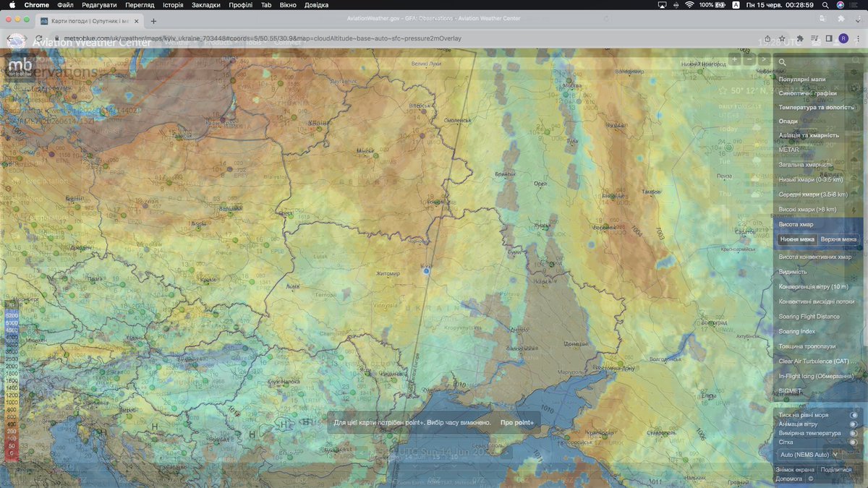Open the Закладки menu
This screenshot has height=488, width=868.
[x=206, y=5]
